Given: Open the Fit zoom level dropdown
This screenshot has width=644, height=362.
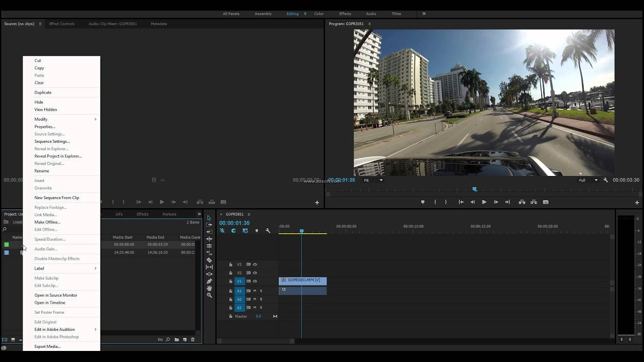Looking at the screenshot, I should tap(373, 180).
